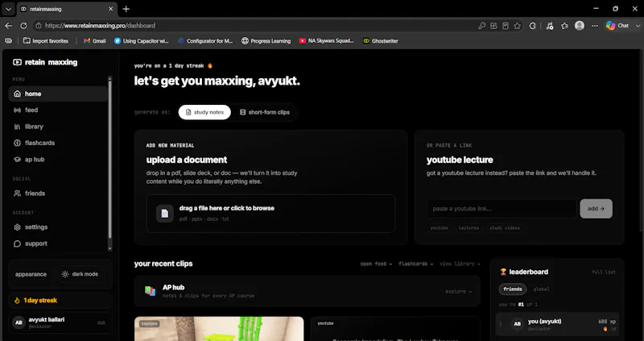Open the full list leaderboard link
Viewport: 644px width, 341px height.
[604, 272]
